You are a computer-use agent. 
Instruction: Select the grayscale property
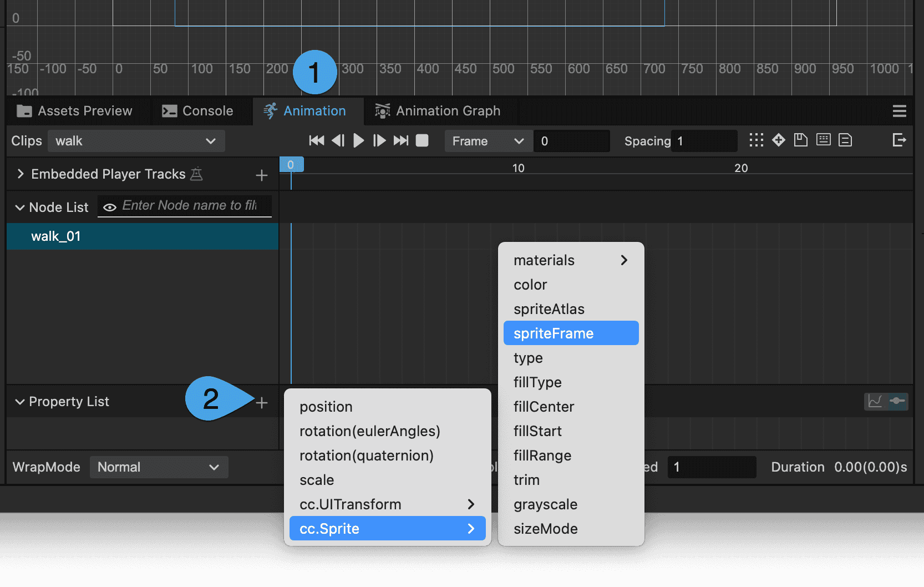(x=571, y=504)
